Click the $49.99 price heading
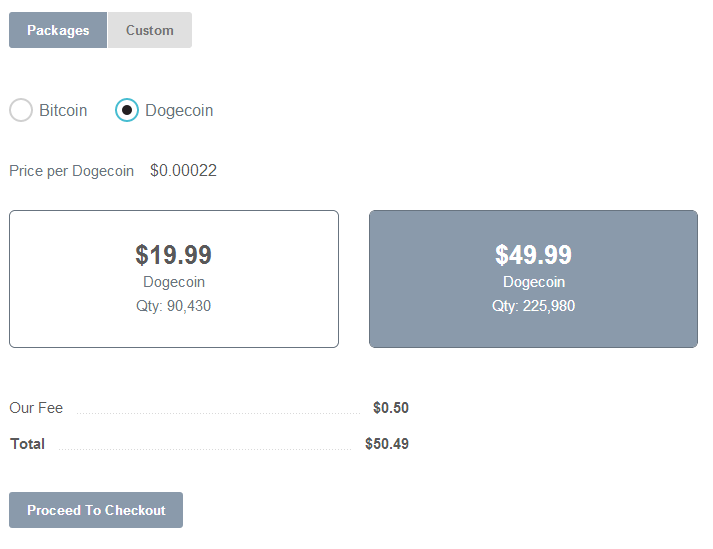The width and height of the screenshot is (713, 549). (533, 255)
